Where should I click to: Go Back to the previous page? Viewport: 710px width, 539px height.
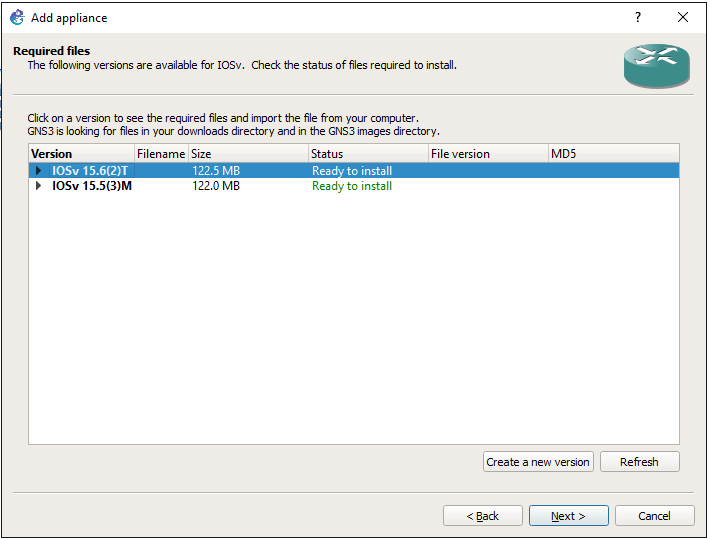(x=483, y=516)
